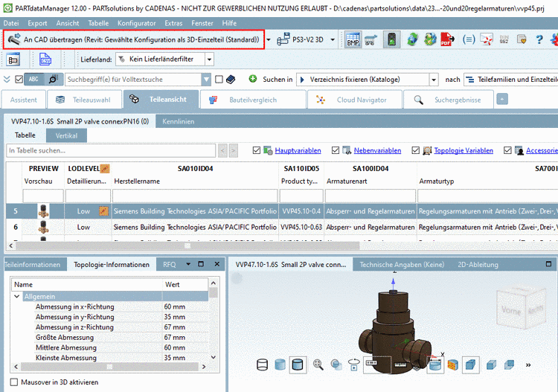558x392 pixels.
Task: Click the LODLEVEL column header edit icon
Action: (x=105, y=169)
